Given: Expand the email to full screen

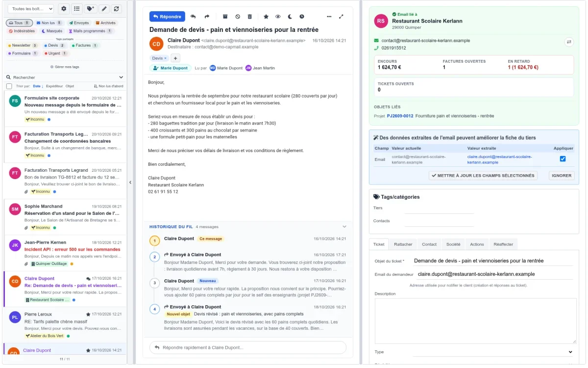Looking at the screenshot, I should pos(342,17).
